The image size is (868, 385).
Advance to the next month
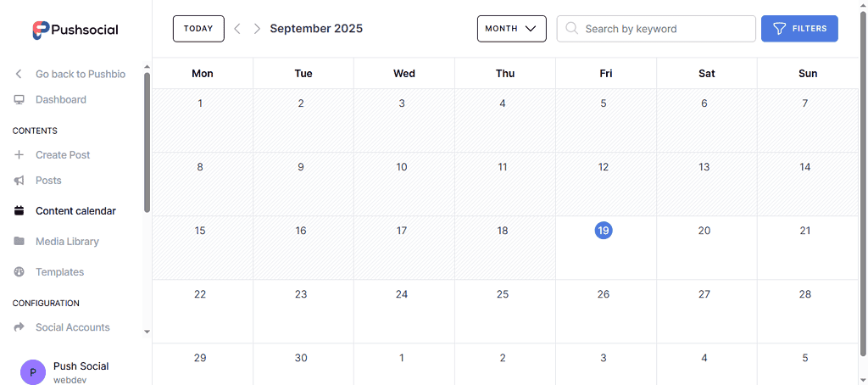click(x=257, y=29)
